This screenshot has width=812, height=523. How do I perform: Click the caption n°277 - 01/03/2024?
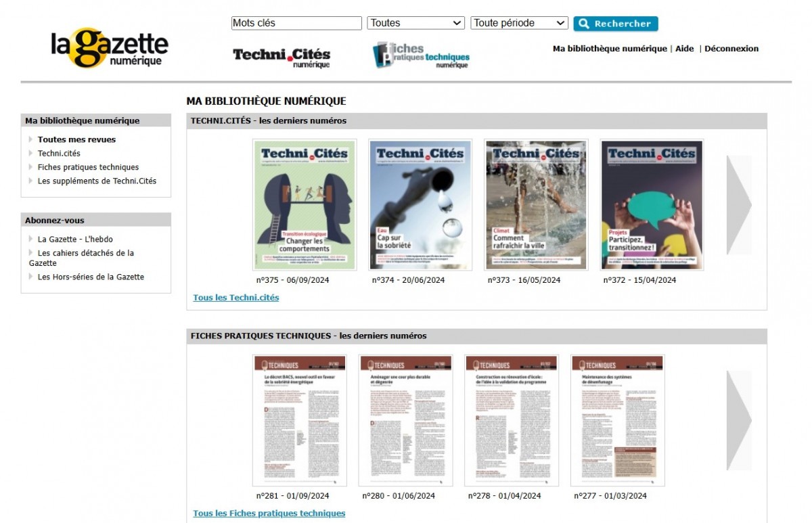point(610,496)
